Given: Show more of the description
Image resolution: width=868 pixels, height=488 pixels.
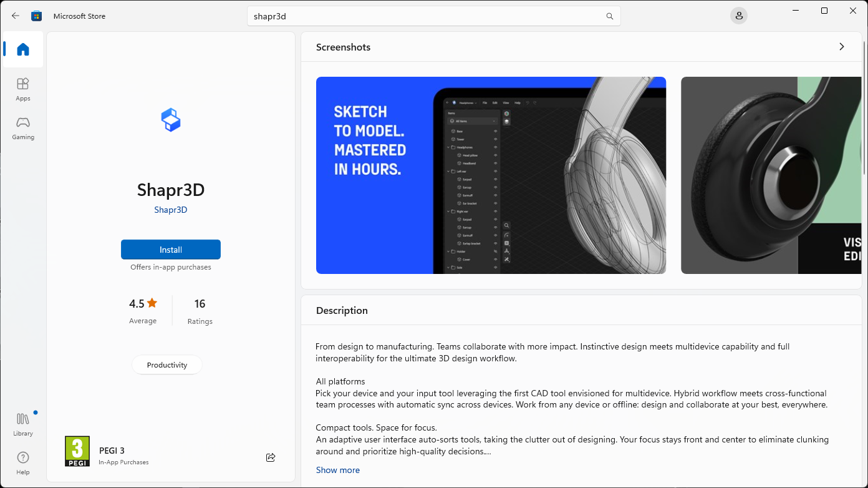Looking at the screenshot, I should 338,470.
